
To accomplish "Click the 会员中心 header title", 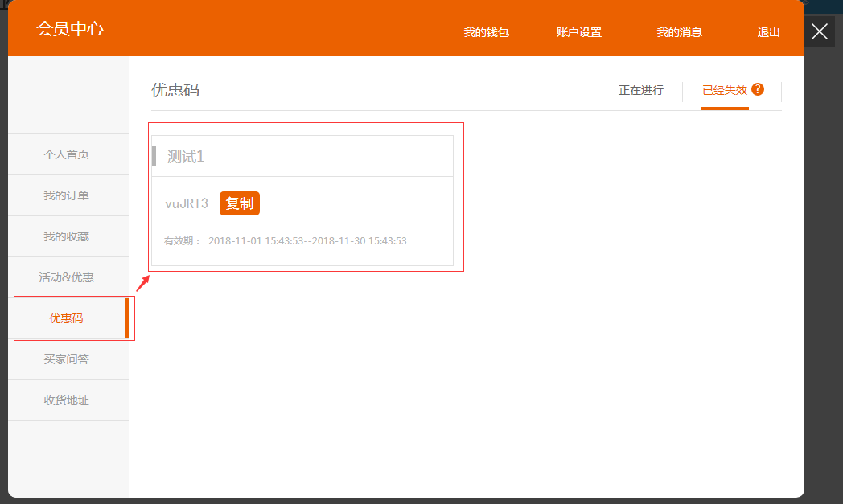I will [70, 29].
